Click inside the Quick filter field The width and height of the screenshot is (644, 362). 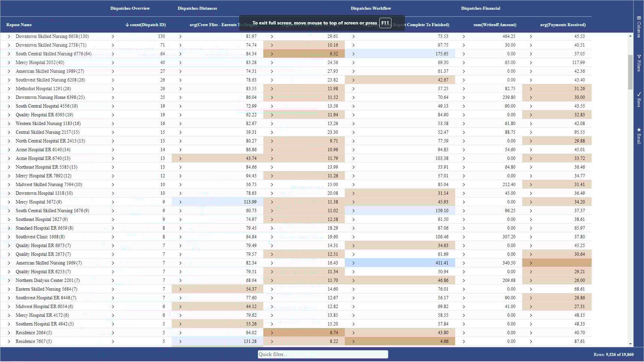pos(323,354)
